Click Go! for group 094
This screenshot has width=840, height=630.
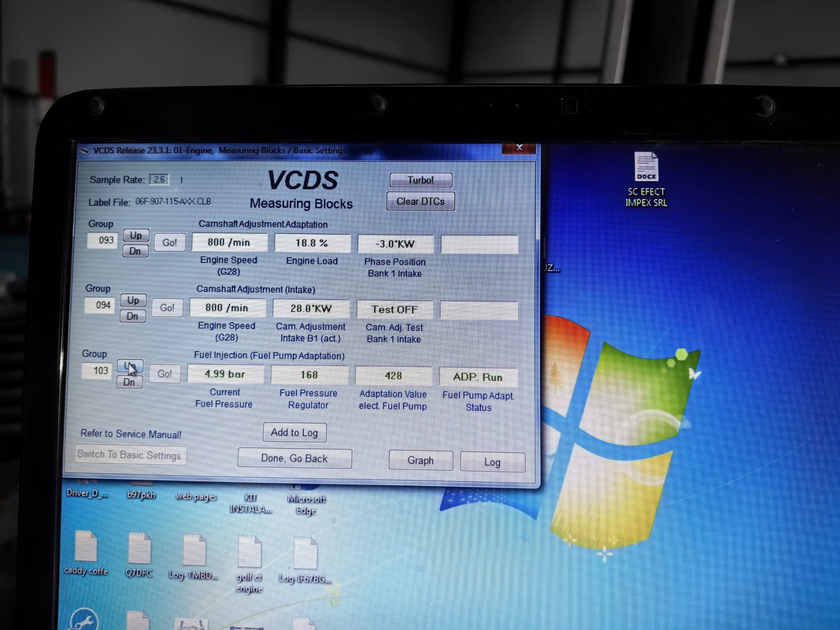167,308
